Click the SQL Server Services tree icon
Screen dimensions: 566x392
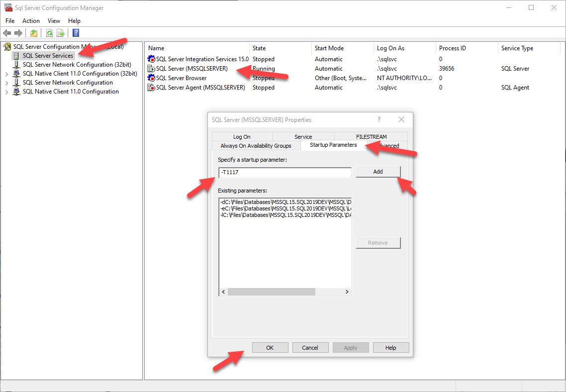click(x=16, y=56)
